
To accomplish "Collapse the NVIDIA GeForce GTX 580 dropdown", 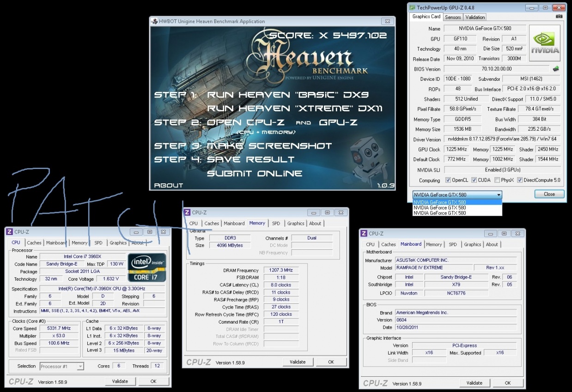I will [x=498, y=195].
